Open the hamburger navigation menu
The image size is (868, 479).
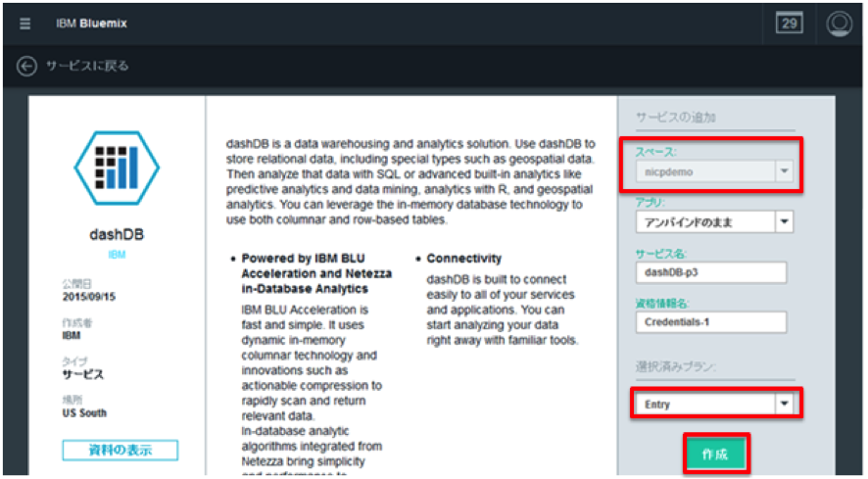click(x=24, y=23)
